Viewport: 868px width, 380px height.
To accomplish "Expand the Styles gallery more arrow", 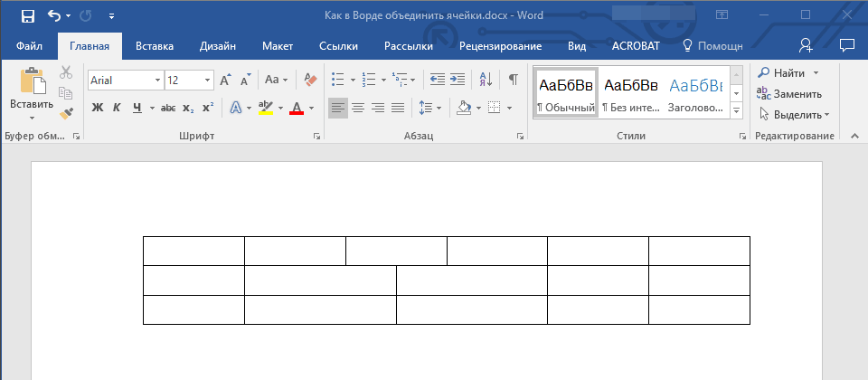I will (736, 110).
